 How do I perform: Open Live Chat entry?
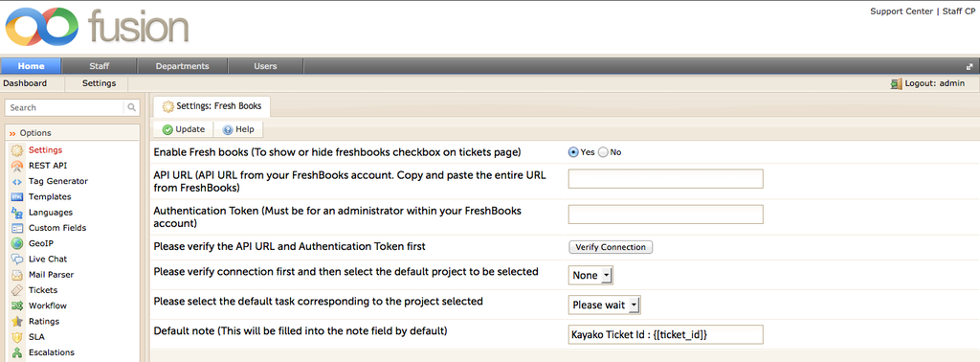pyautogui.click(x=48, y=259)
